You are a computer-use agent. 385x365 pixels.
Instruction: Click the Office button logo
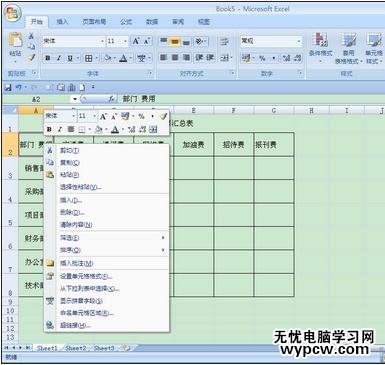click(13, 14)
